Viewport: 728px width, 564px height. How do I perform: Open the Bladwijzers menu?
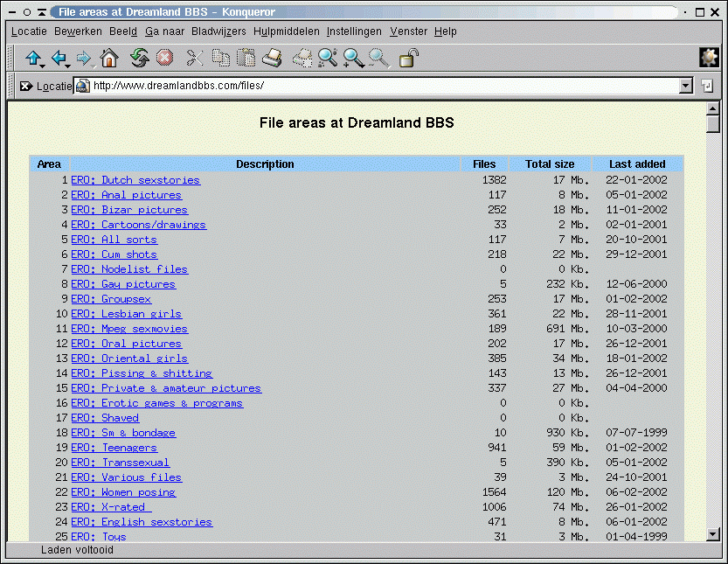pos(218,31)
